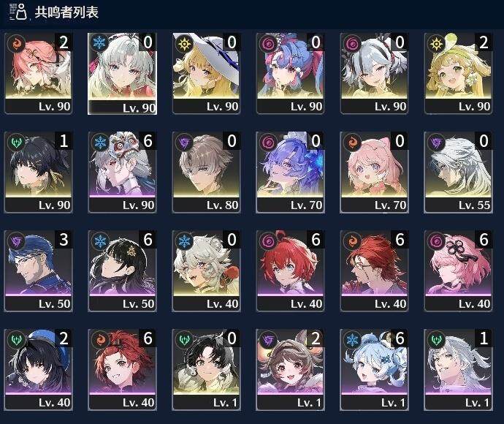Click chain number 3 on blue-haired man card
Image resolution: width=504 pixels, height=424 pixels.
[x=64, y=239]
